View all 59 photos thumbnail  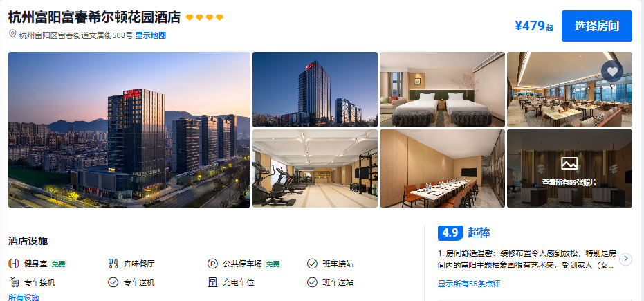(570, 168)
